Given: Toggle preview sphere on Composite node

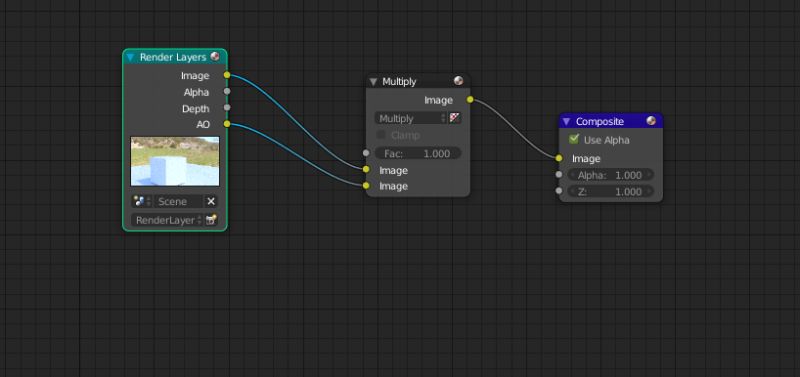Looking at the screenshot, I should (651, 120).
